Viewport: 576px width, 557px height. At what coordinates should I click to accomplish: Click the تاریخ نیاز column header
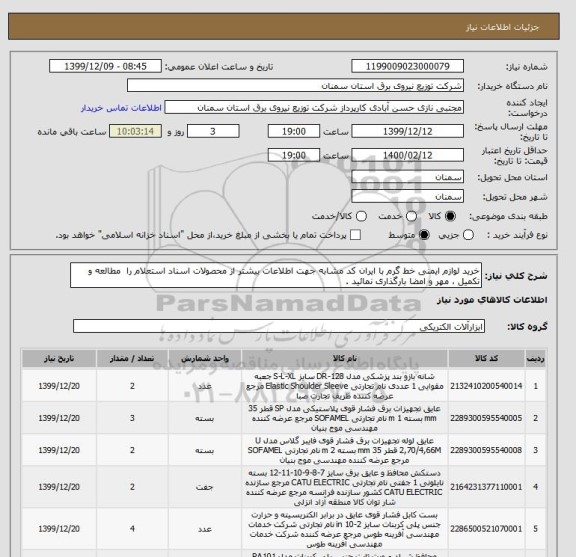[x=59, y=358]
